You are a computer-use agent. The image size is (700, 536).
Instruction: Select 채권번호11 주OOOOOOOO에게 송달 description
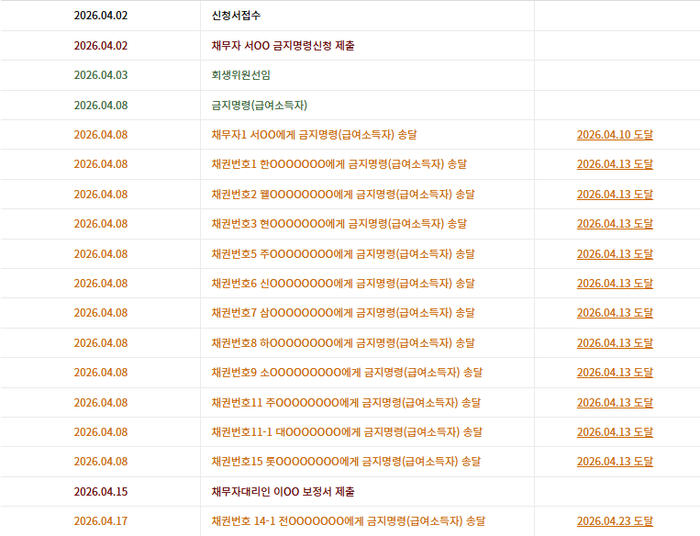(346, 403)
